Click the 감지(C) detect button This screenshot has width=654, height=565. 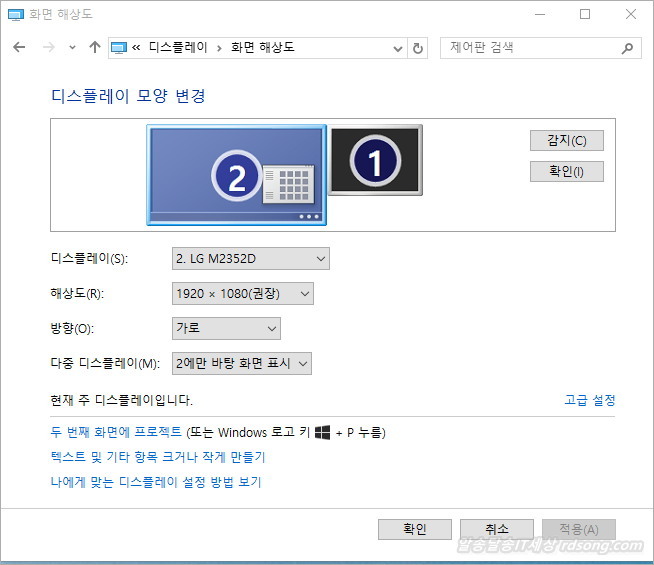click(x=566, y=140)
